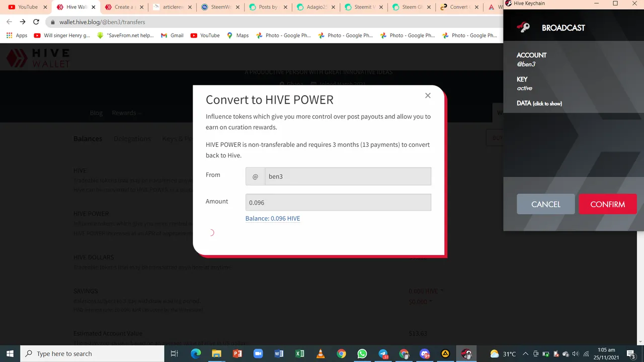This screenshot has height=362, width=644.
Task: Open PowerPoint from the taskbar
Action: [x=237, y=353]
